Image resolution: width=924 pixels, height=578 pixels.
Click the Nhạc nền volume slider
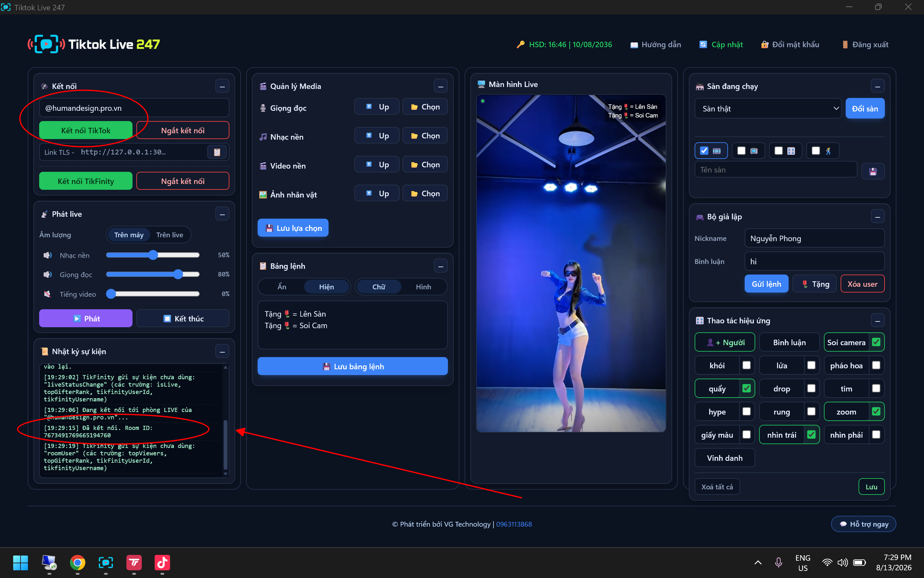[x=153, y=255]
